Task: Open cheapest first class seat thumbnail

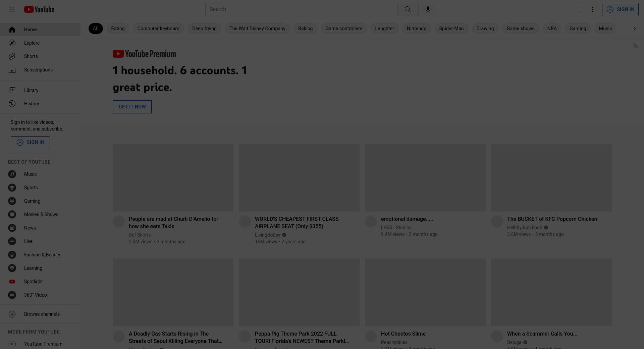Action: click(299, 178)
